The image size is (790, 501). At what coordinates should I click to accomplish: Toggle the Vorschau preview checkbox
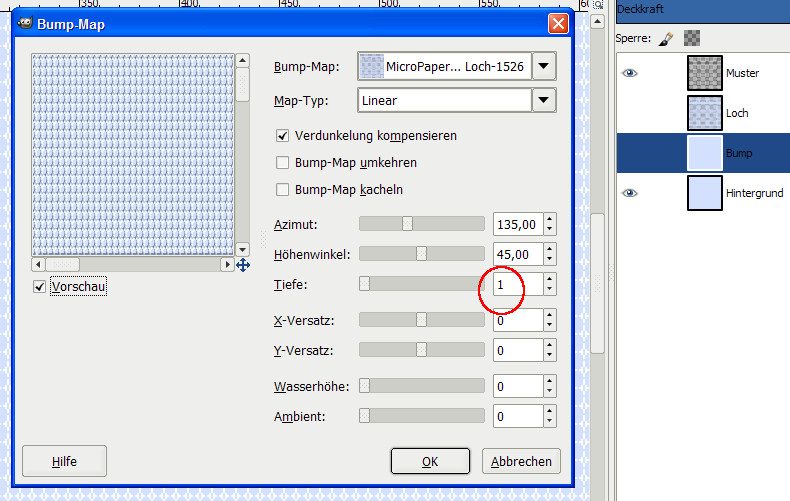(x=40, y=287)
